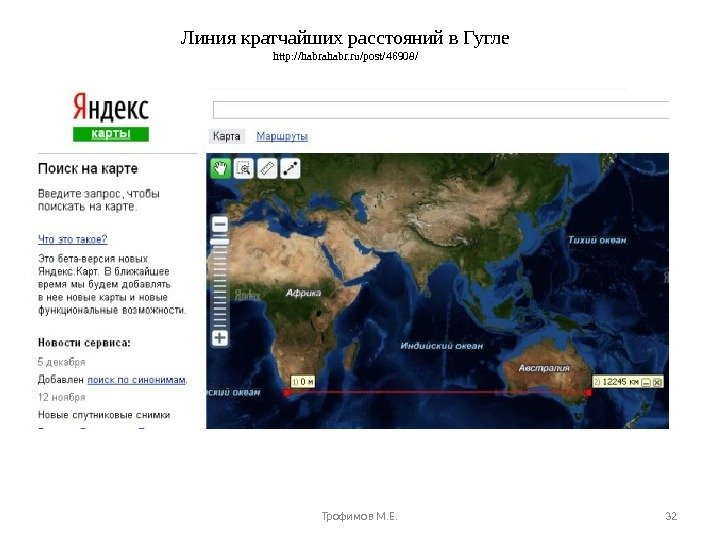Click the '1) 0 м' distance label

[x=303, y=382]
